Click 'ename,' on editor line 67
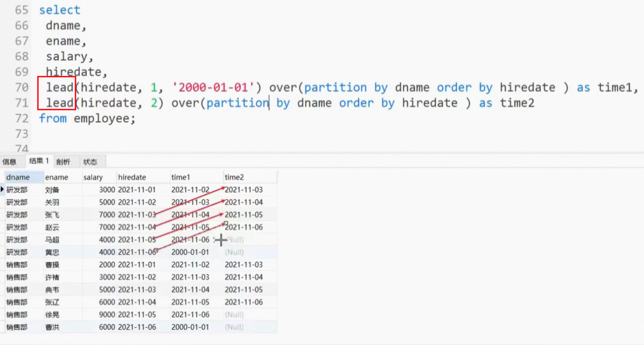The image size is (644, 345). click(67, 41)
